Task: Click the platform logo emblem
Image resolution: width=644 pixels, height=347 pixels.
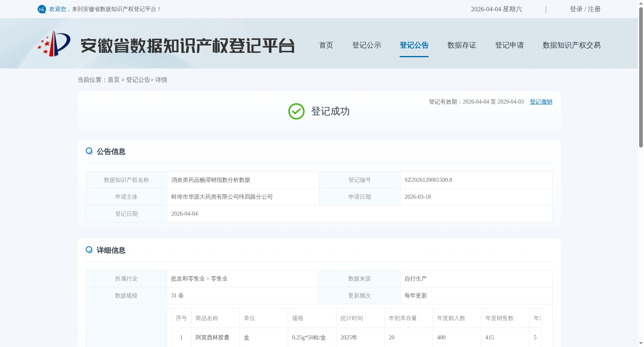Action: tap(54, 44)
